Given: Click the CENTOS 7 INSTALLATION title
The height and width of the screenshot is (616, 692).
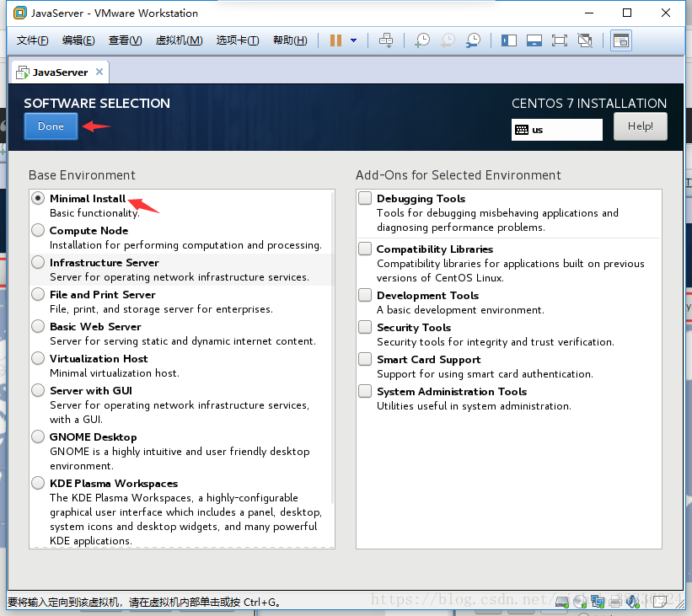Looking at the screenshot, I should coord(588,104).
